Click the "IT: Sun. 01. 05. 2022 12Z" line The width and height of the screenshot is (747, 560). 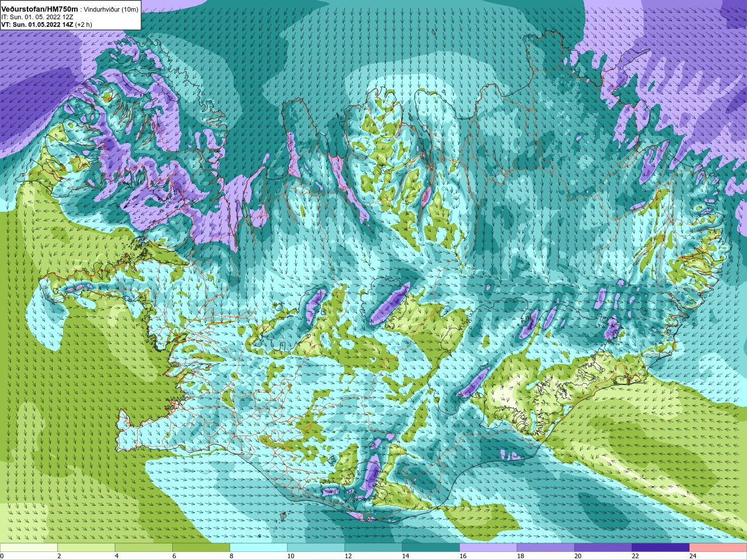(37, 17)
